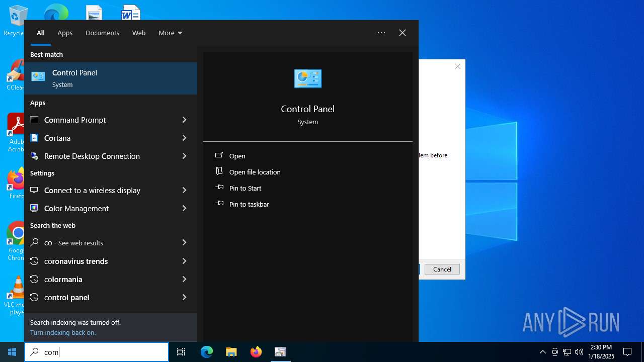The image size is (644, 362).
Task: Click the Command Prompt app icon
Action: pos(34,120)
